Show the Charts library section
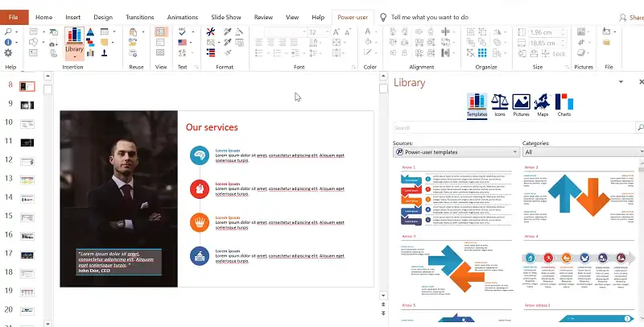The image size is (644, 327). pos(564,106)
